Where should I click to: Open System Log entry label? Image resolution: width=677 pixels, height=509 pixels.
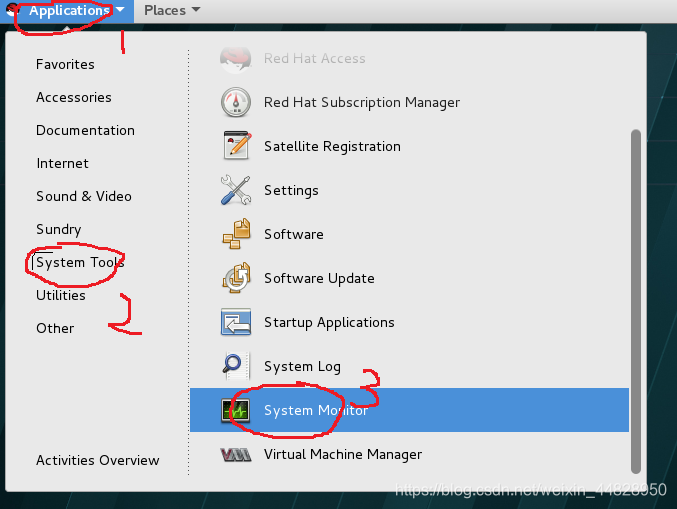302,367
